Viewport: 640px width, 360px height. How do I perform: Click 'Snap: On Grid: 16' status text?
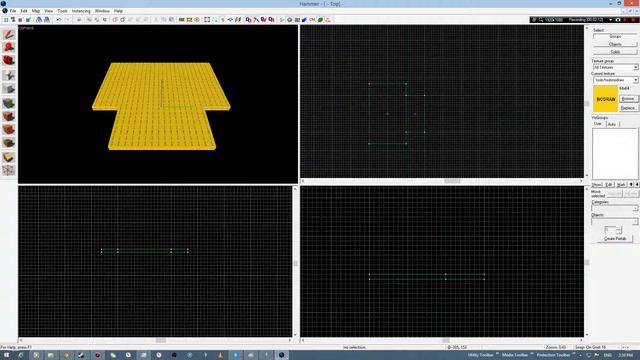(x=591, y=347)
